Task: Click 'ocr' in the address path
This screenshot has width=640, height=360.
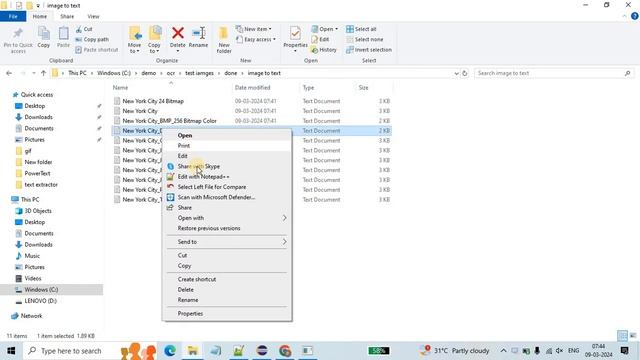Action: 171,73
